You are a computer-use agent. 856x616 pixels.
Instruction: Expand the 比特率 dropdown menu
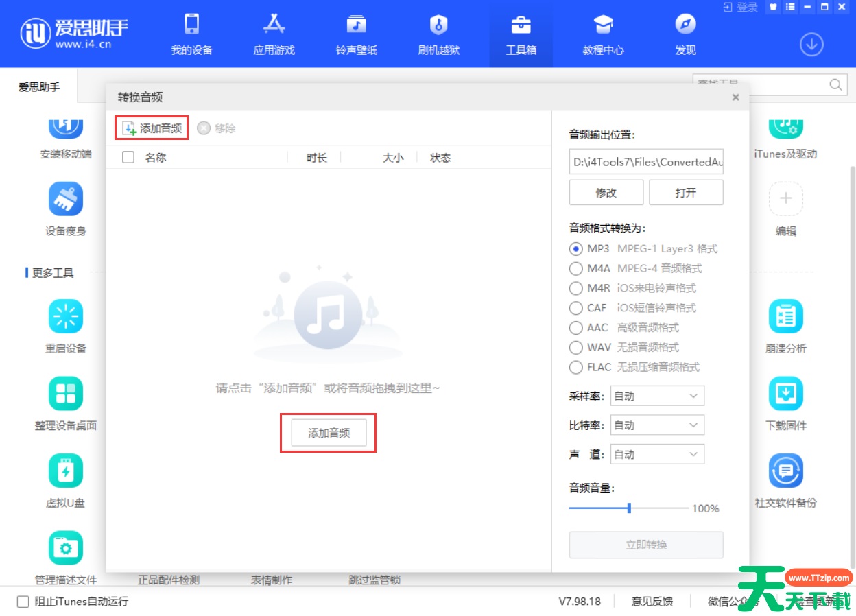656,425
